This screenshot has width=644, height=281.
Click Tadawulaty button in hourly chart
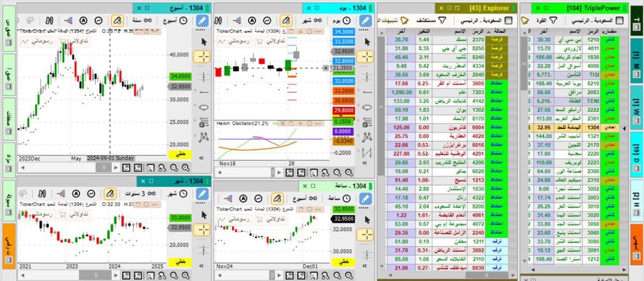pos(271,219)
